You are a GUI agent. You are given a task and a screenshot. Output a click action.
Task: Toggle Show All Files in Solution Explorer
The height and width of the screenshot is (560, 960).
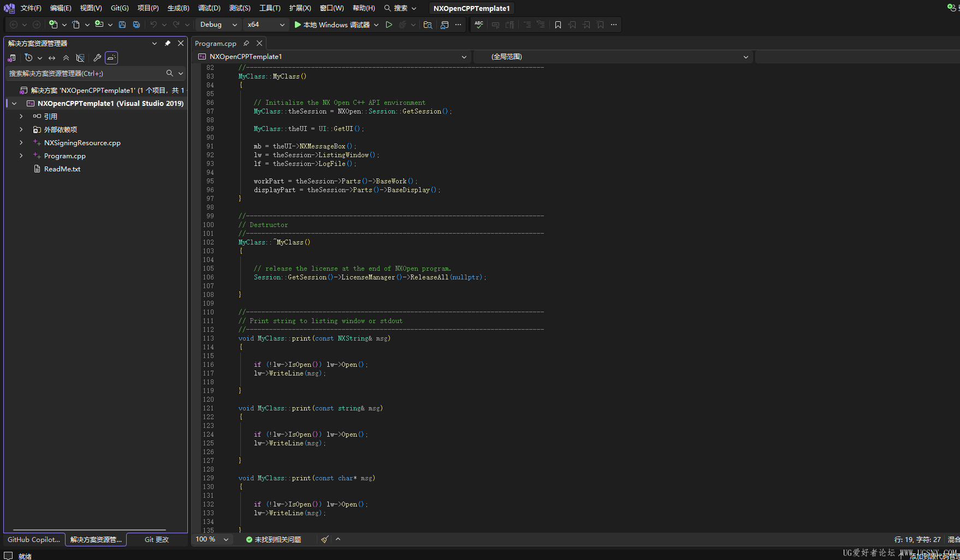(80, 58)
